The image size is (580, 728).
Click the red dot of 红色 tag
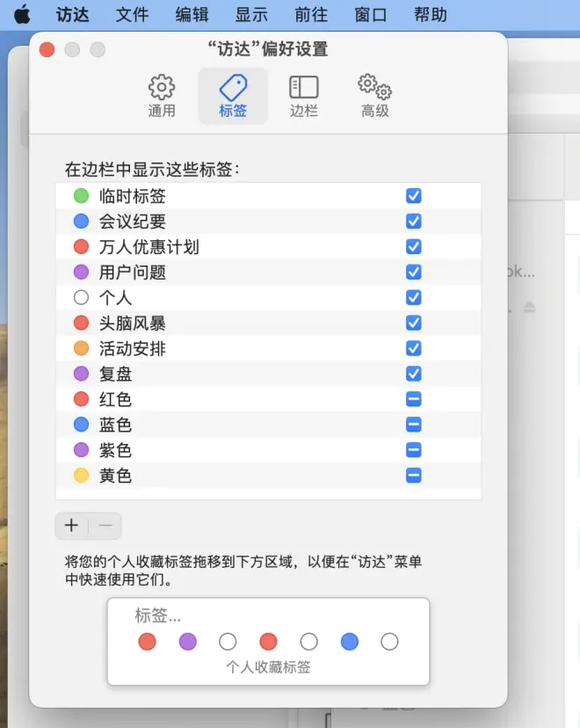(x=81, y=399)
